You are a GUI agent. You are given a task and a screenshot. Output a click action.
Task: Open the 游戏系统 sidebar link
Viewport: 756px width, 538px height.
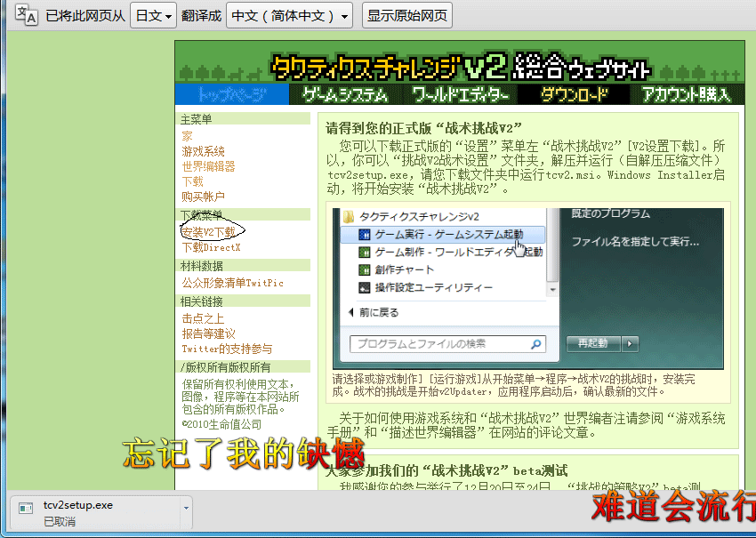coord(203,151)
